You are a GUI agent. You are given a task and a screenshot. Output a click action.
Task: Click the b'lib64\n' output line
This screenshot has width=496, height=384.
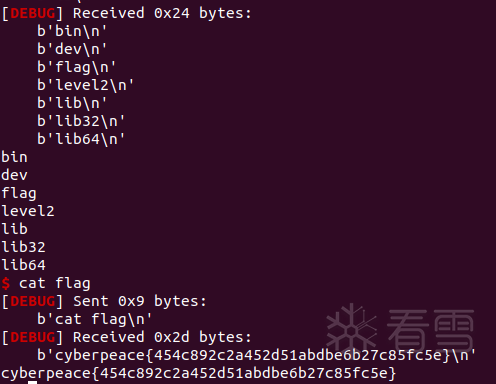[81, 139]
